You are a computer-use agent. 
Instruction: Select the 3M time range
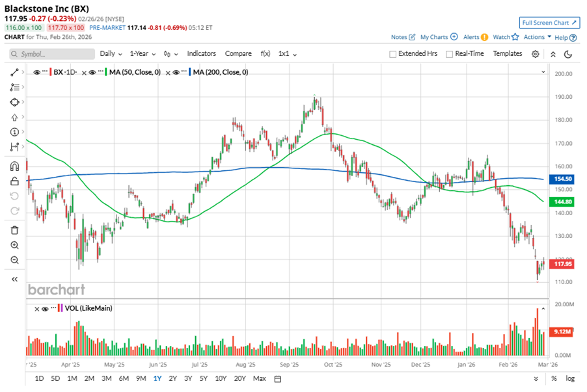pos(107,378)
